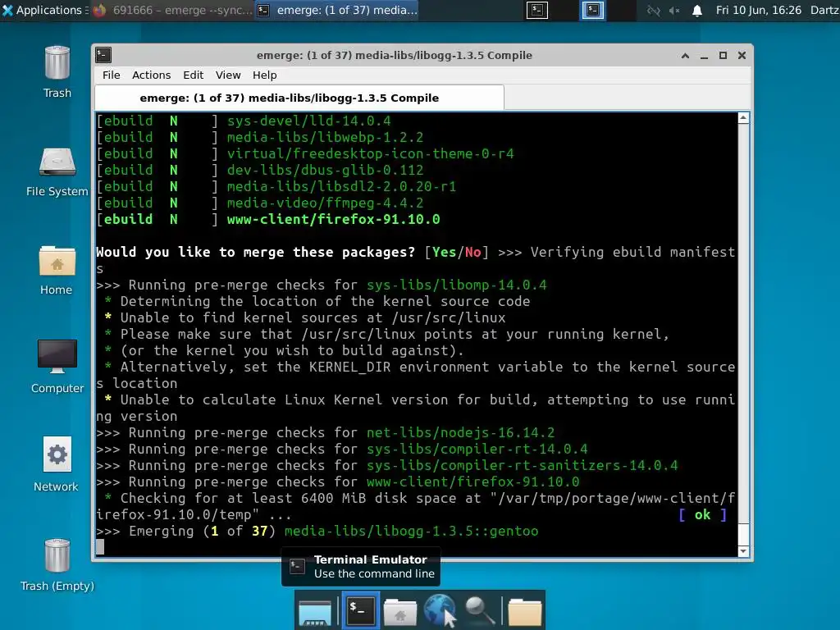Image resolution: width=840 pixels, height=630 pixels.
Task: Click the [ ok ] status text
Action: pyautogui.click(x=702, y=515)
